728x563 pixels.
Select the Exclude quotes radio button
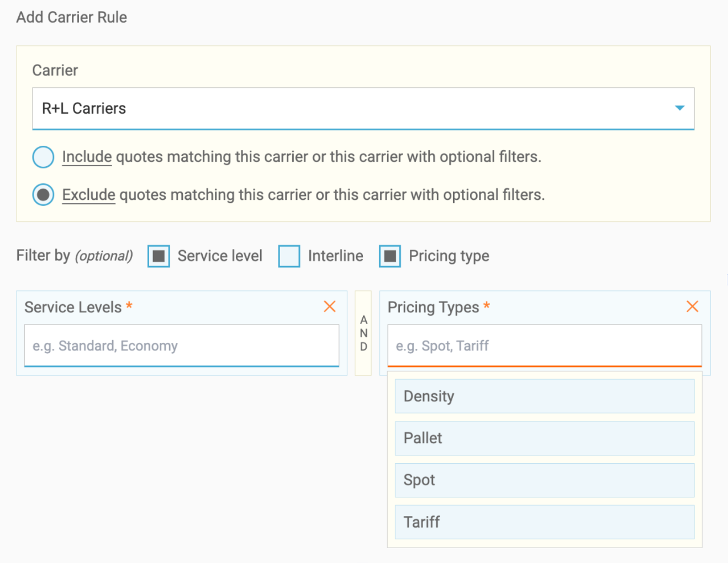(43, 195)
